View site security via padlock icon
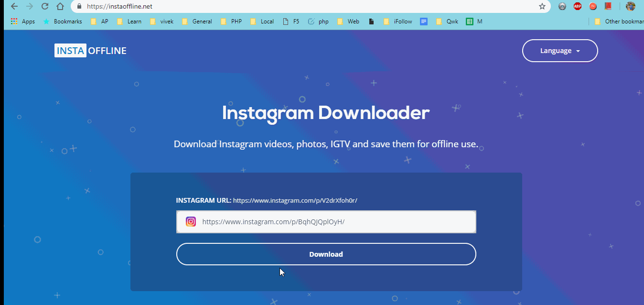 79,7
